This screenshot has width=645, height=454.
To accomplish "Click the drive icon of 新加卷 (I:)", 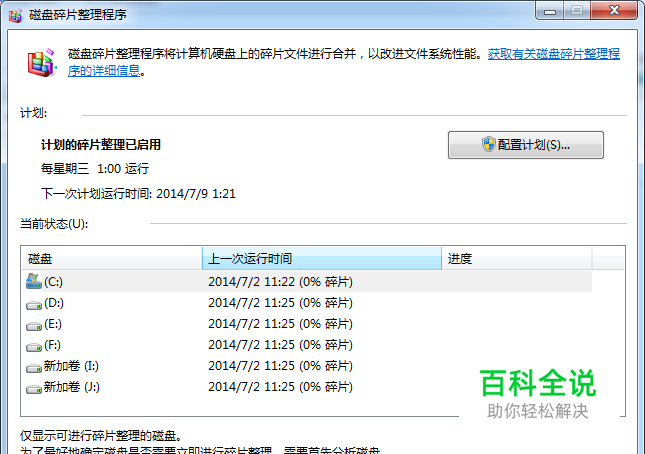I will 34,368.
